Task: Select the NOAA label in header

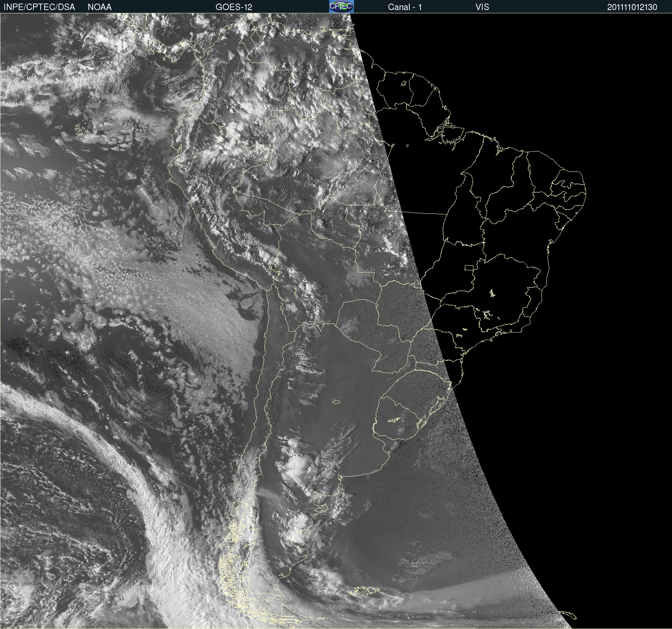Action: click(100, 7)
